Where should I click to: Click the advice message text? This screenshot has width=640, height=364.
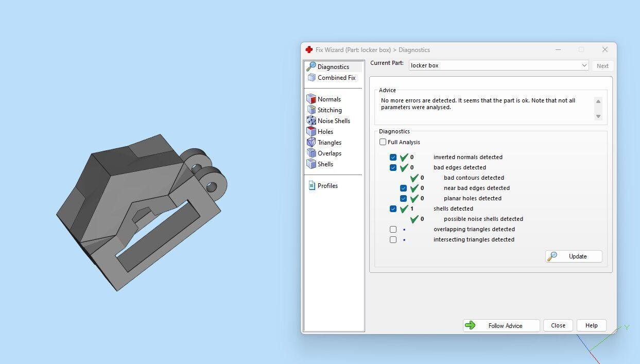pyautogui.click(x=478, y=104)
